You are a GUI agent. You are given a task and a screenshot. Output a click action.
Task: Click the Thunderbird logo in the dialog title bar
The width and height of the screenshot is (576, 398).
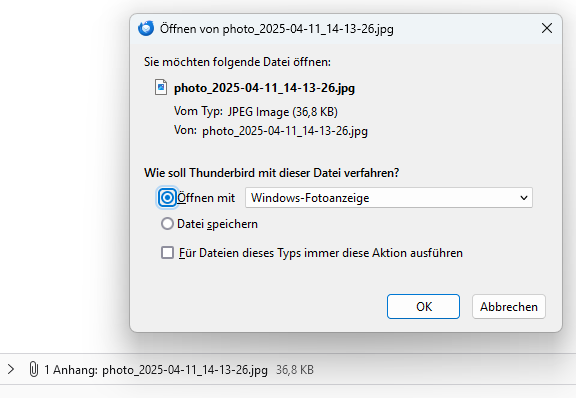pyautogui.click(x=146, y=28)
